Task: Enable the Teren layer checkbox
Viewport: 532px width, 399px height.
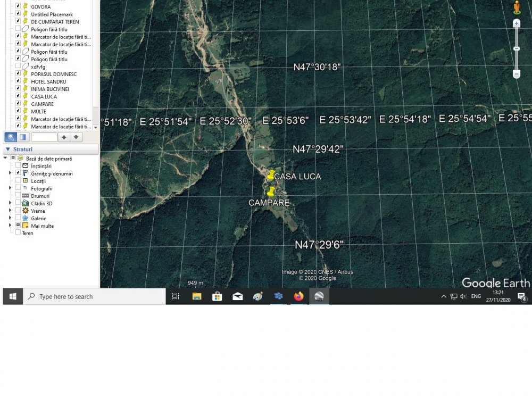Action: point(18,233)
